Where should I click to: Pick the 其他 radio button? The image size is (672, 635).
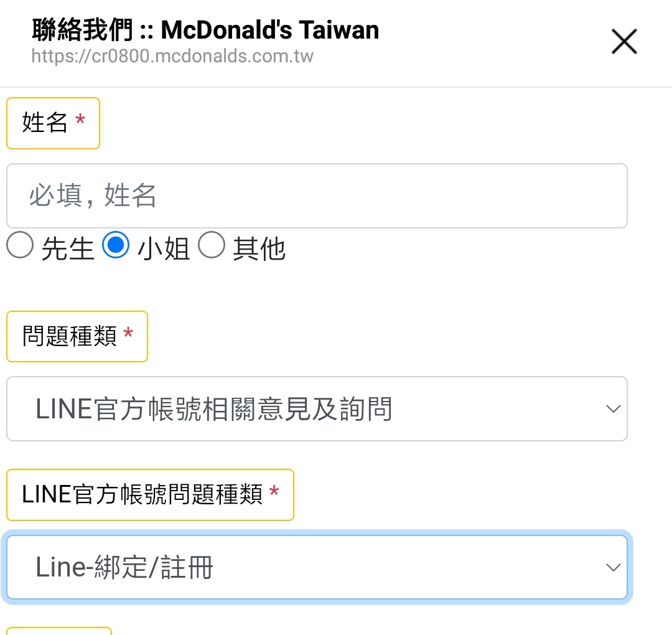pyautogui.click(x=212, y=247)
